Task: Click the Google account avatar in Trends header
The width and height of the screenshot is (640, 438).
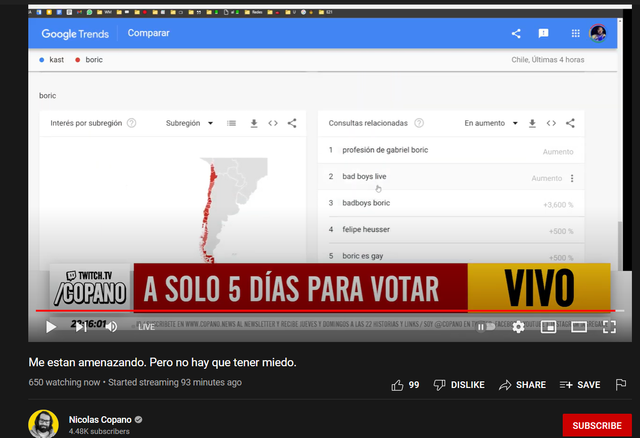Action: coord(598,33)
